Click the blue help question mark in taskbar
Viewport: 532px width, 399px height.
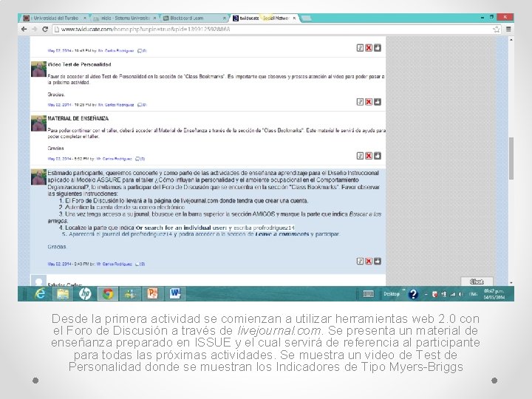[x=413, y=294]
